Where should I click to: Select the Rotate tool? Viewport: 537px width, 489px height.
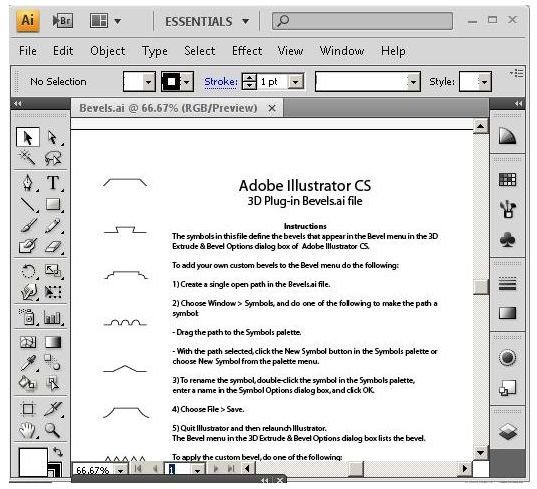tap(28, 272)
